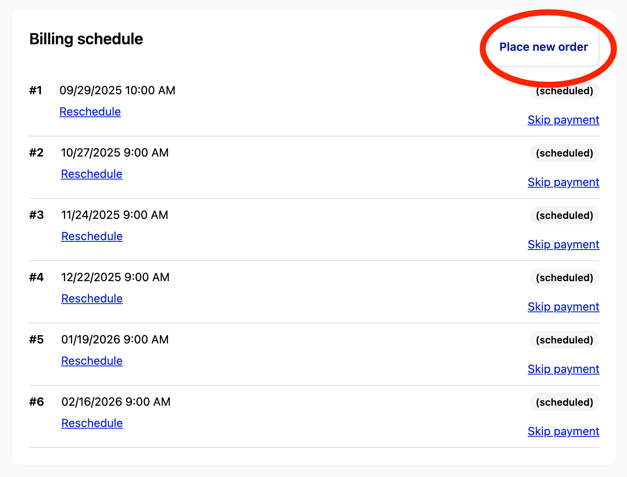The width and height of the screenshot is (627, 477).
Task: Reschedule billing #4 dated 12/22/2025
Action: 91,298
